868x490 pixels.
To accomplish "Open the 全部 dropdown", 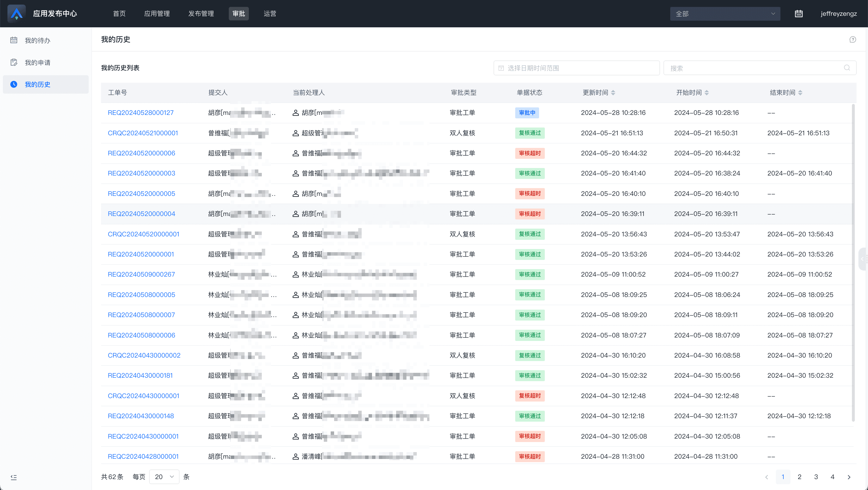I will (725, 14).
